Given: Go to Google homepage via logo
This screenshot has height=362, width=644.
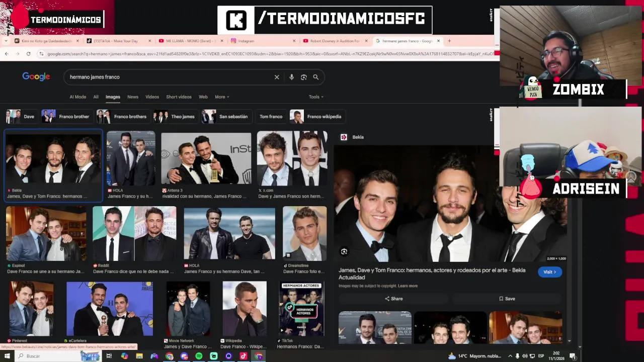Looking at the screenshot, I should pyautogui.click(x=36, y=76).
